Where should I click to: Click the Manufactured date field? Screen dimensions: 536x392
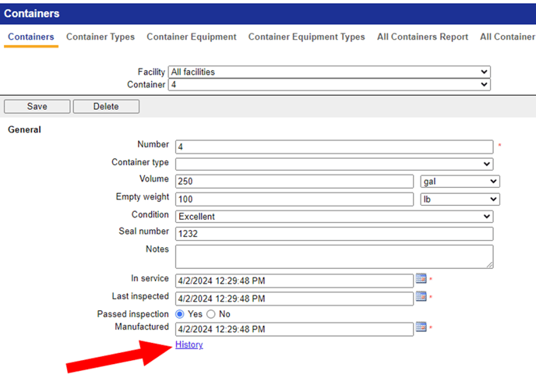point(294,329)
